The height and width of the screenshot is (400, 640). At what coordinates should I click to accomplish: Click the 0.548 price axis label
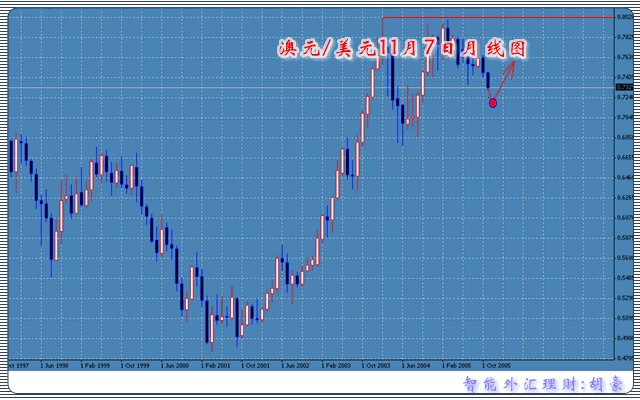[625, 278]
